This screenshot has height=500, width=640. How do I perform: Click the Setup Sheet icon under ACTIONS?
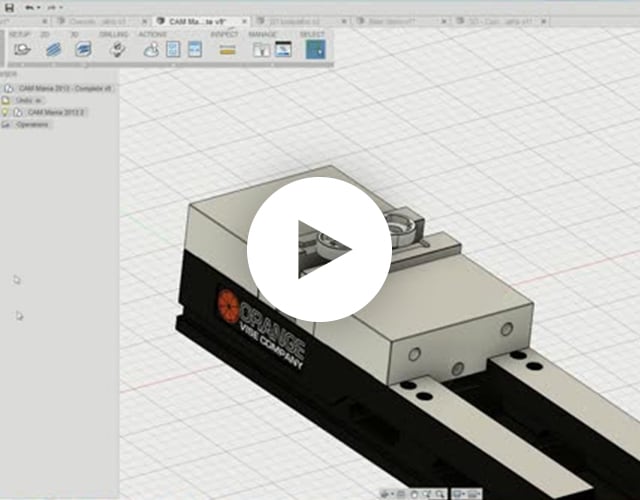click(195, 49)
